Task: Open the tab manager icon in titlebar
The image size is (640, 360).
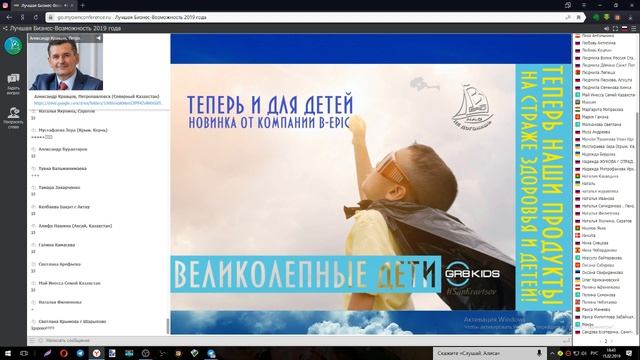Action: tap(568, 5)
